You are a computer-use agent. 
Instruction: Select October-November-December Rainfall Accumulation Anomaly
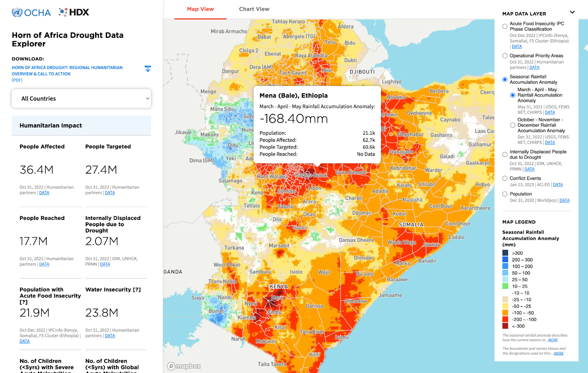[x=513, y=125]
